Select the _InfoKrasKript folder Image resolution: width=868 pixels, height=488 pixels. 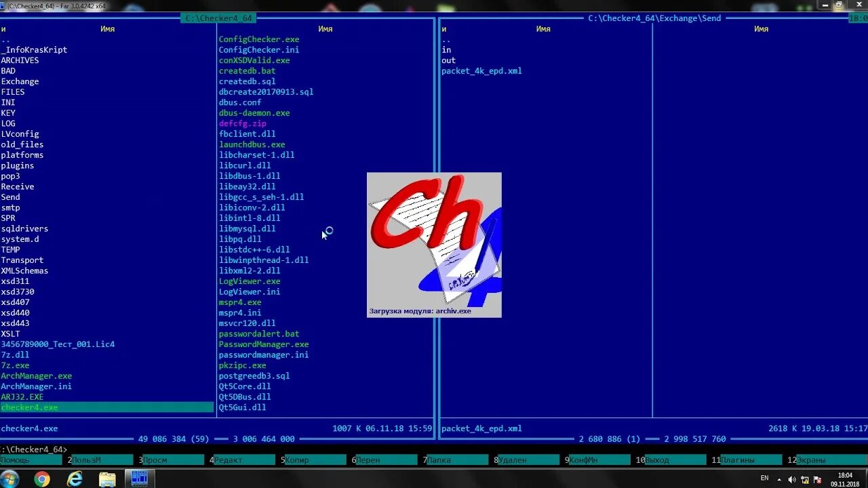34,49
